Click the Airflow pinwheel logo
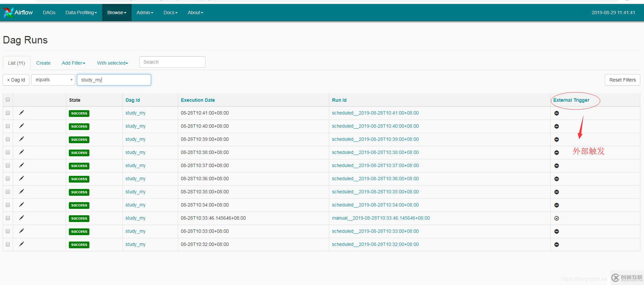Viewport: 644px width, 285px height. tap(8, 12)
